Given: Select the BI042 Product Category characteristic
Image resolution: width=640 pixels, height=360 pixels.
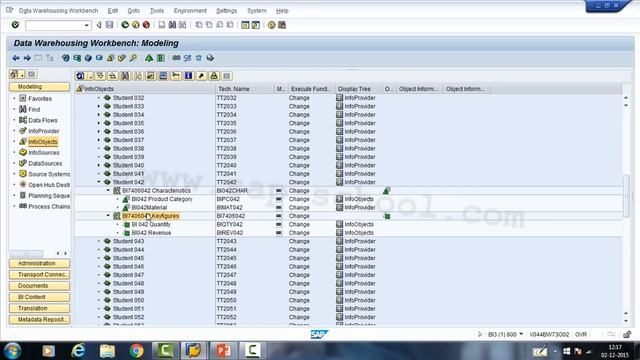Looking at the screenshot, I should point(162,199).
